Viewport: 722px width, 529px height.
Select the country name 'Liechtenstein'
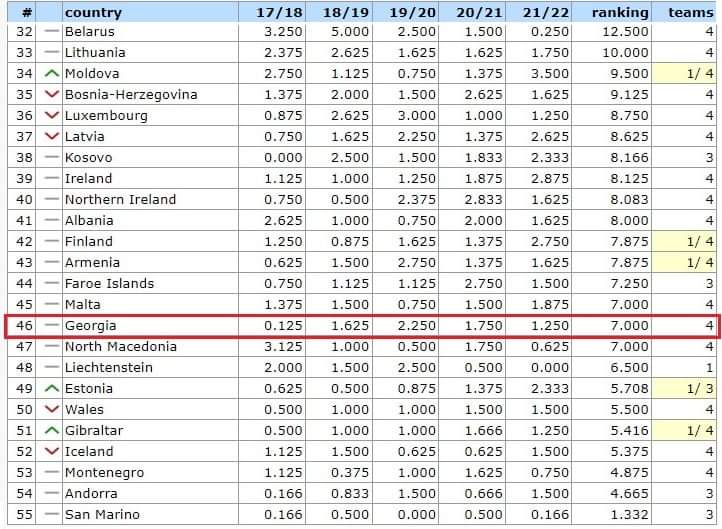tap(109, 367)
